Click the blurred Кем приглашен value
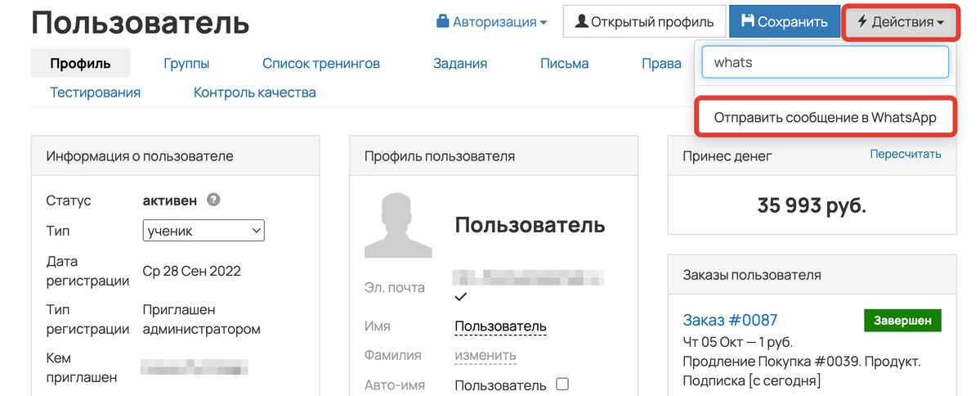Screen dimensions: 980x396 click(195, 367)
